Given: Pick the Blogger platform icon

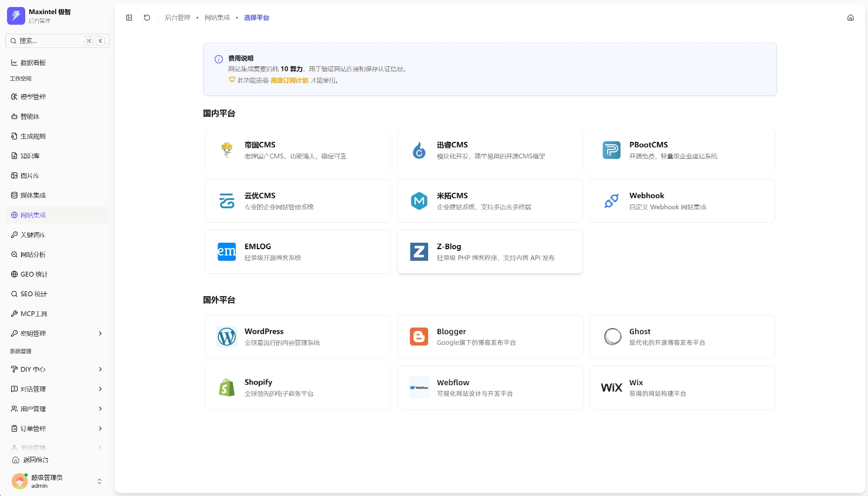Looking at the screenshot, I should pyautogui.click(x=419, y=337).
